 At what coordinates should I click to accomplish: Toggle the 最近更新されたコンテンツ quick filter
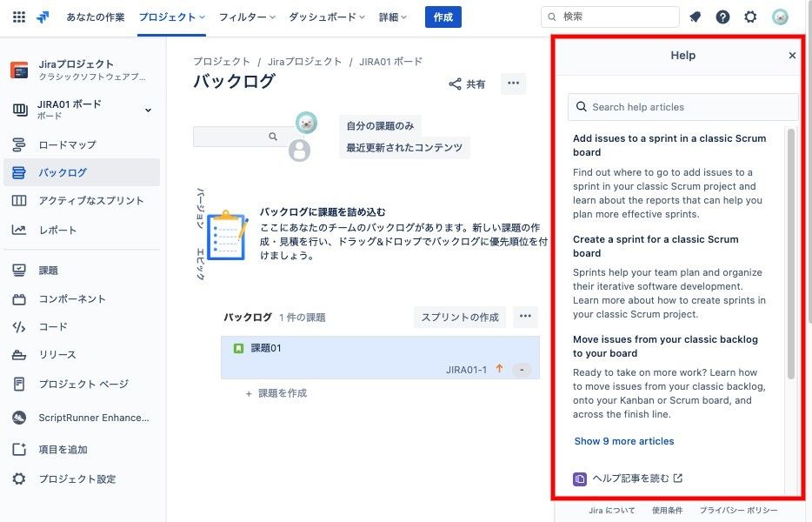pos(404,148)
